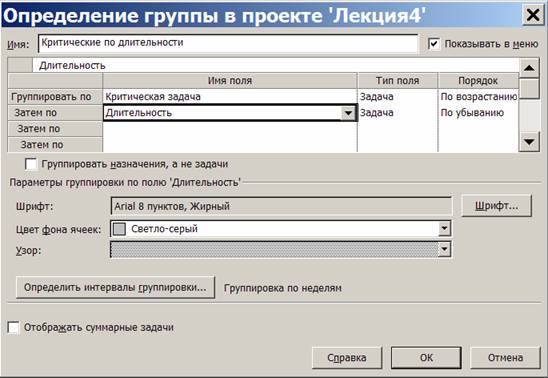Image resolution: width=548 pixels, height=378 pixels.
Task: Select the third 'Затем по' row header
Action: [55, 145]
